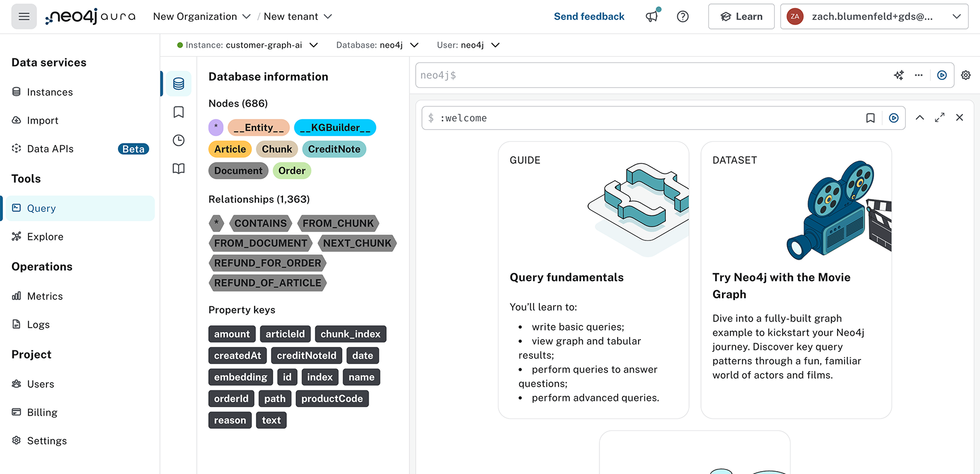Click Send feedback link
This screenshot has width=980, height=474.
pyautogui.click(x=589, y=16)
